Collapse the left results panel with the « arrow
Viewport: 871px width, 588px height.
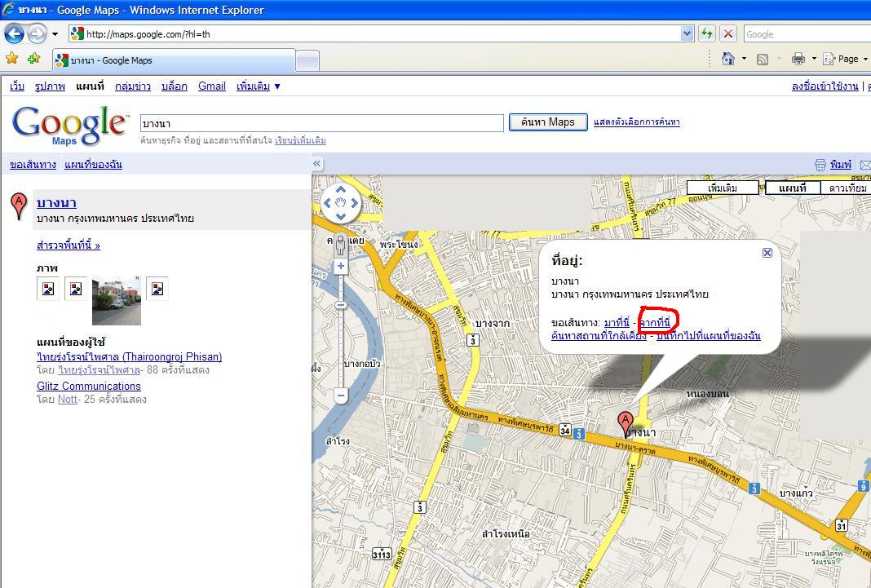pos(316,163)
